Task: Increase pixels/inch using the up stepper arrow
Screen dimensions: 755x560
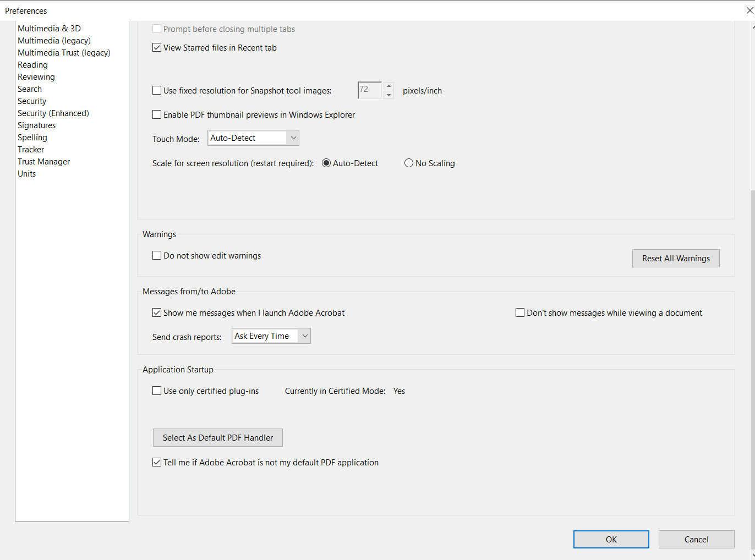Action: [x=389, y=86]
